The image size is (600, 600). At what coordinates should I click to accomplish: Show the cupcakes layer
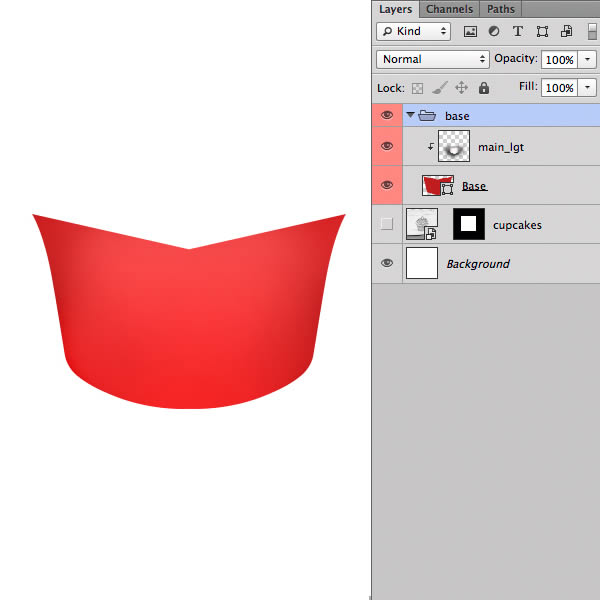coord(387,225)
